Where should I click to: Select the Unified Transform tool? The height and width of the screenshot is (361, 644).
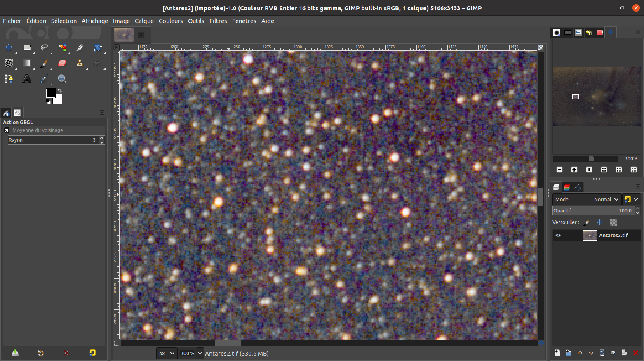click(x=98, y=47)
